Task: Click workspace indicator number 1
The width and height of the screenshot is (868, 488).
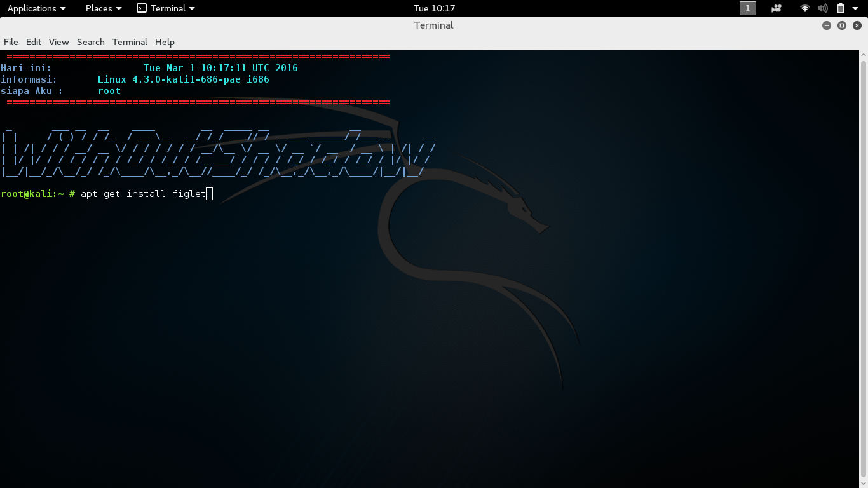Action: 748,8
